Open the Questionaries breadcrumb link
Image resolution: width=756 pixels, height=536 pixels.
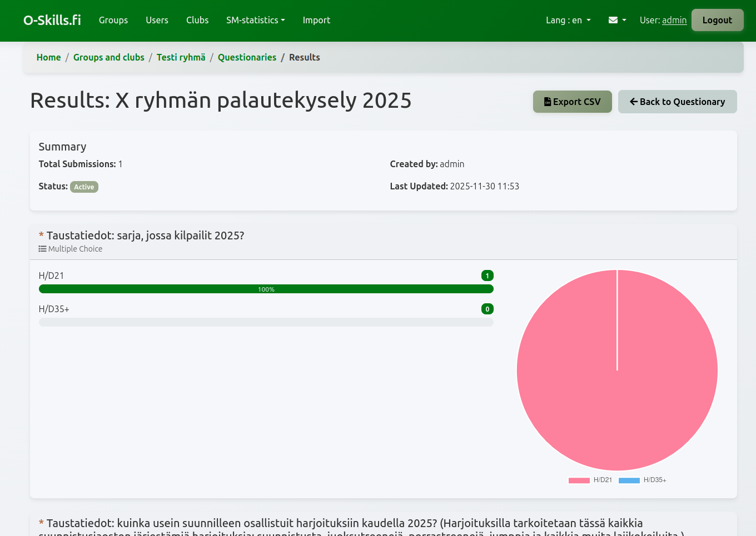247,57
